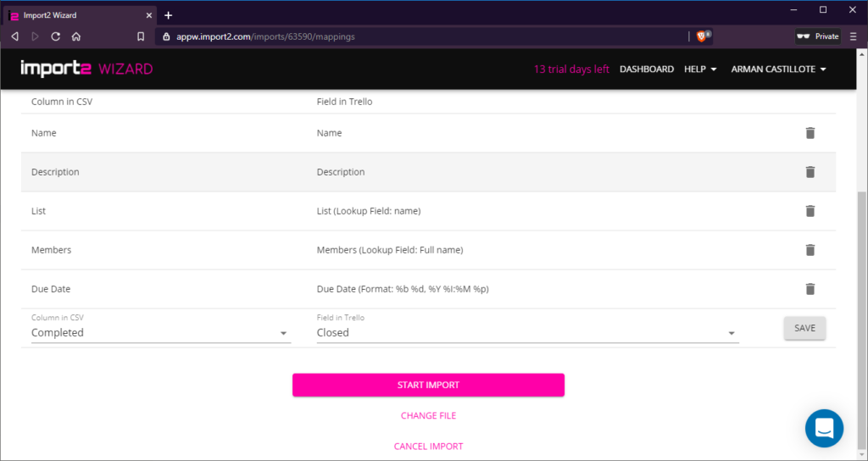Remove the Due Date mapping
The height and width of the screenshot is (461, 868).
810,289
